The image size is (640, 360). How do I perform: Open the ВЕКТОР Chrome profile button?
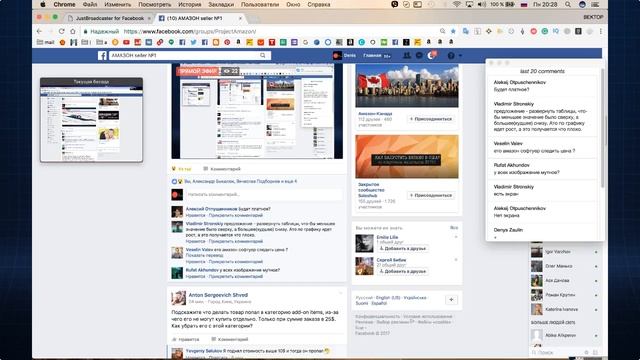coord(593,17)
